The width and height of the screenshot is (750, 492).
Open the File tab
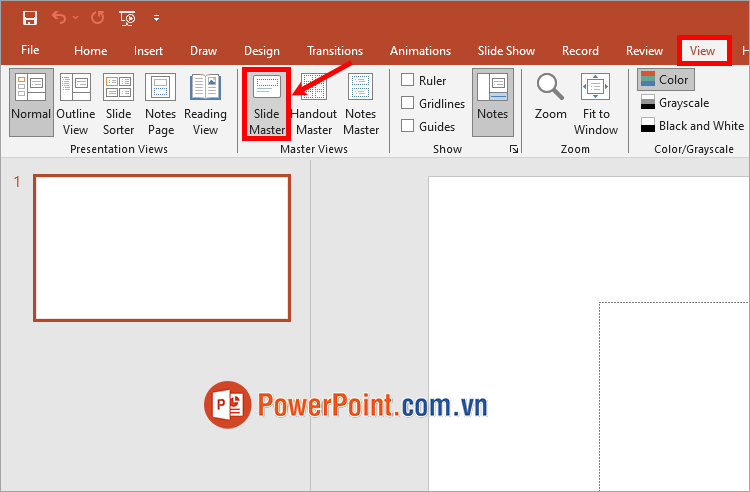point(30,50)
